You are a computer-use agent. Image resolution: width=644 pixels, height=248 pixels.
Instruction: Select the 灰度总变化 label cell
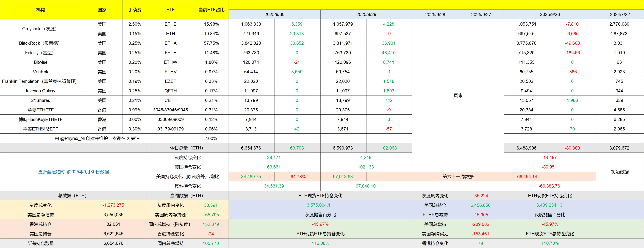pos(41,205)
